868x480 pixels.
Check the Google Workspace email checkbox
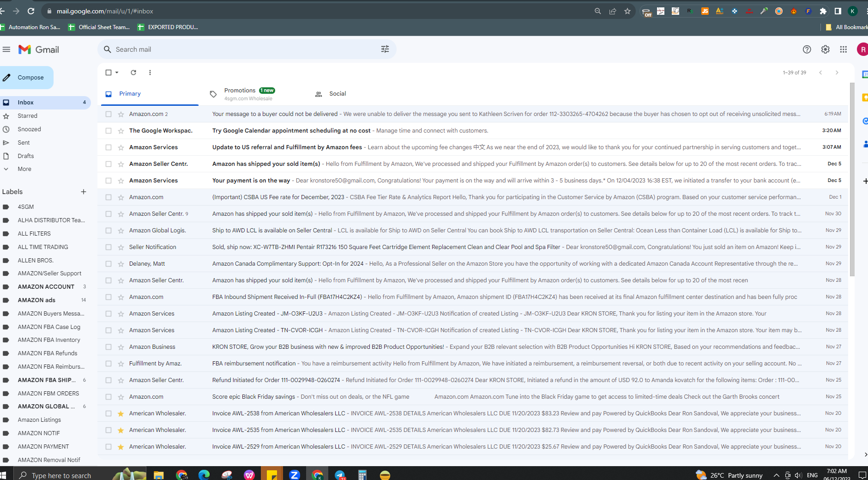point(108,131)
